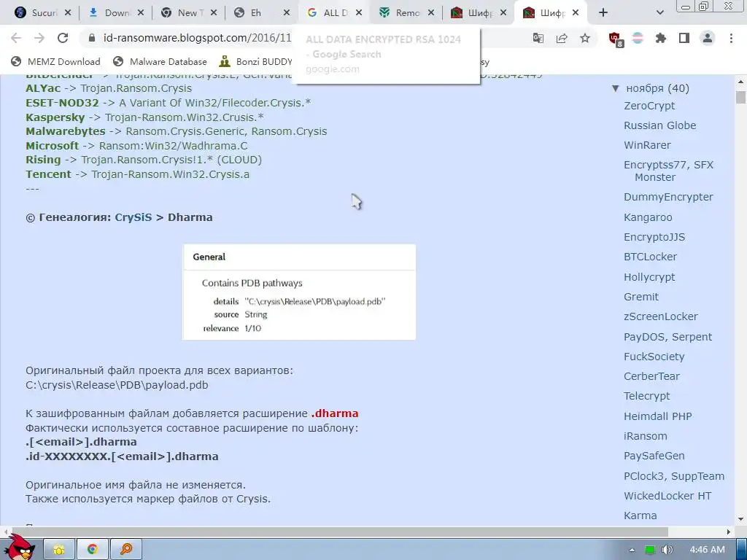Open the zScreenLocker article link
This screenshot has width=747, height=560.
[x=660, y=316]
